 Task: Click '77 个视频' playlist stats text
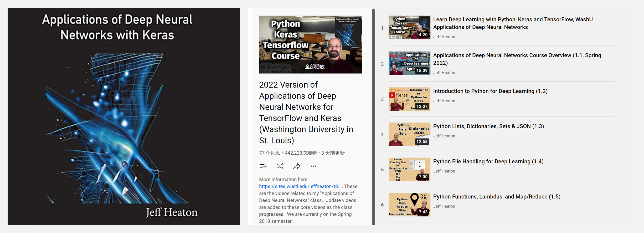point(270,153)
